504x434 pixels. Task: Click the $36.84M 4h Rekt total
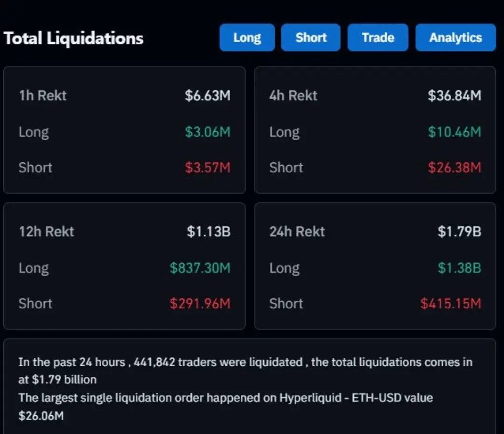(x=454, y=96)
